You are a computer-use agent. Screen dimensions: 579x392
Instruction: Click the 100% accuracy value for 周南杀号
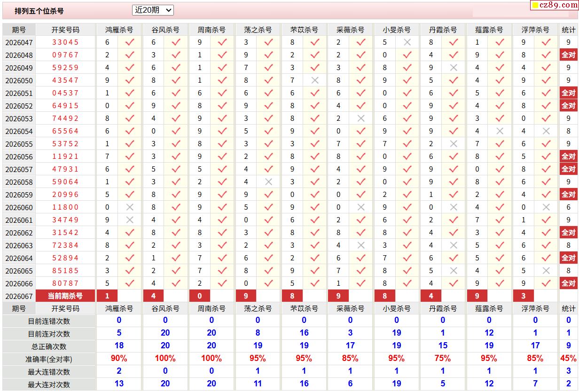click(x=211, y=359)
